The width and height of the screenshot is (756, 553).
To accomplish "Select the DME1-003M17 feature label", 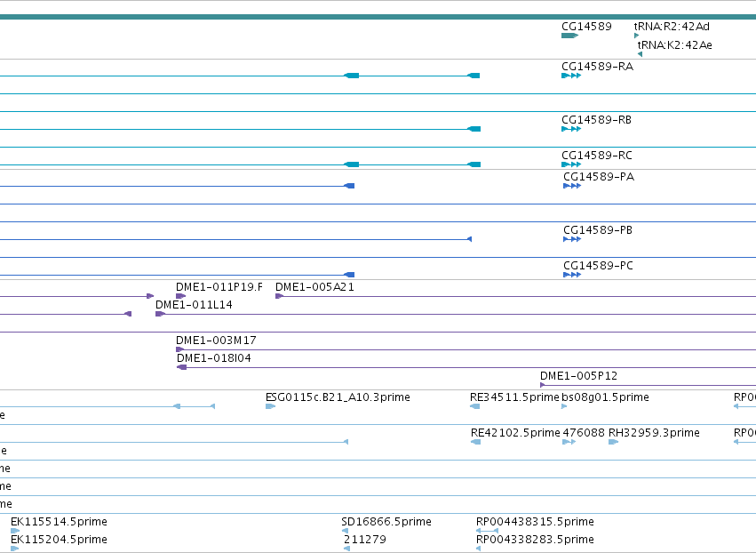I will tap(216, 341).
